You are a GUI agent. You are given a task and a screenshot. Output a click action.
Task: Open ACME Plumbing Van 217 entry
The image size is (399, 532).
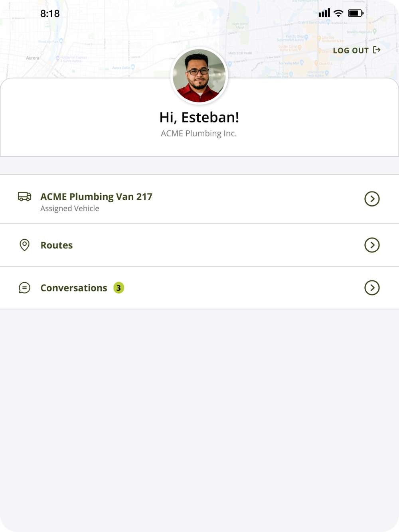pos(199,199)
